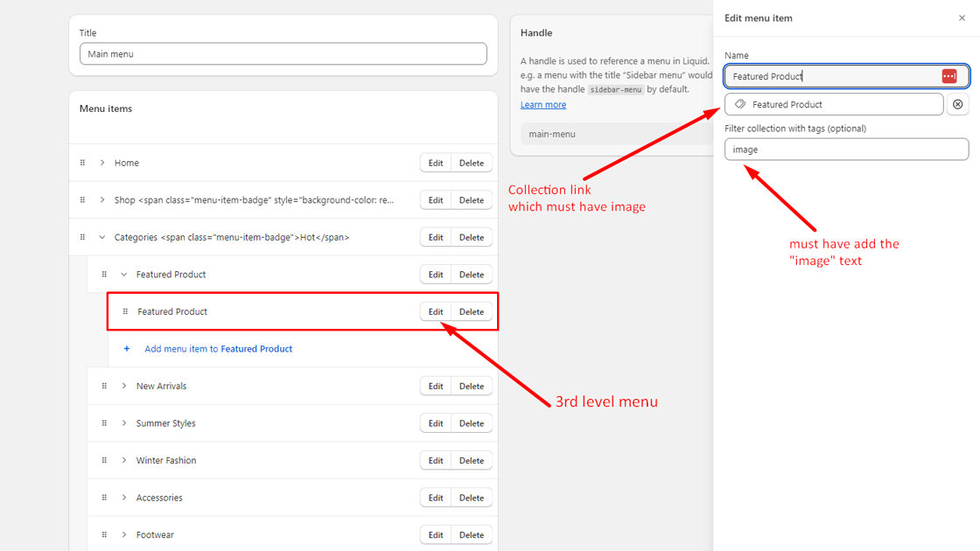
Task: Click drag handle beside Footwear item
Action: tap(104, 534)
